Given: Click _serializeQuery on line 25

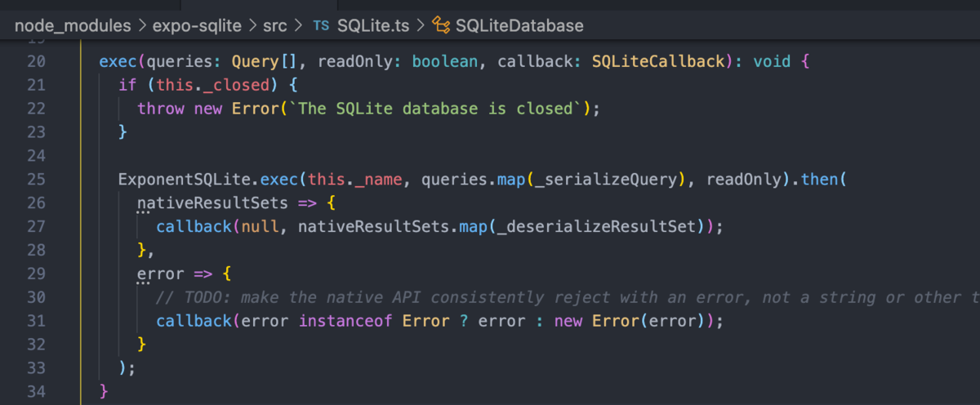Looking at the screenshot, I should pos(604,180).
